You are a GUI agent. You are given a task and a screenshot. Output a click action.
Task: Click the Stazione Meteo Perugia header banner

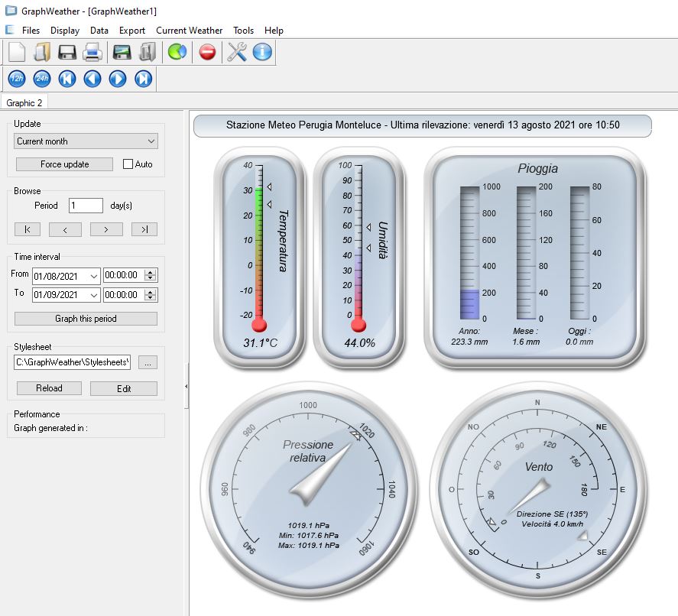click(x=423, y=125)
